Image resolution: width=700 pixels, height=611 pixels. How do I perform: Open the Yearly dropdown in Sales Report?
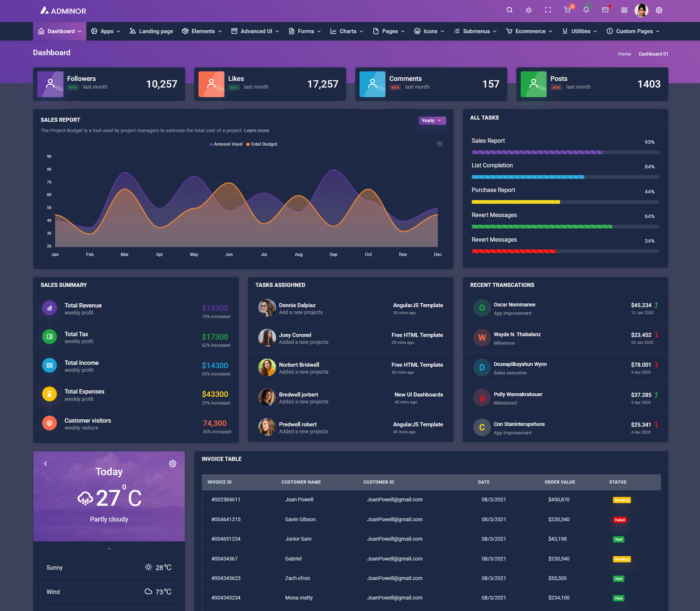432,121
